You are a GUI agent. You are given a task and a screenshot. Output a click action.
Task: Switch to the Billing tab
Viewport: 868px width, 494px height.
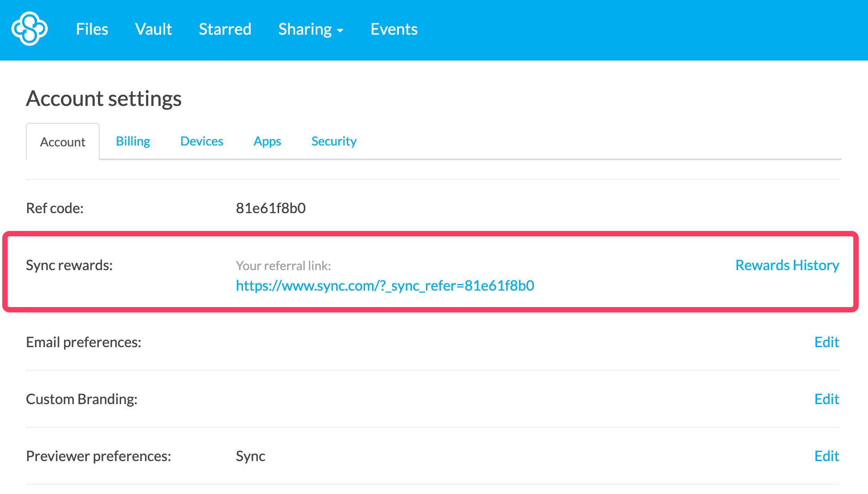pos(133,141)
